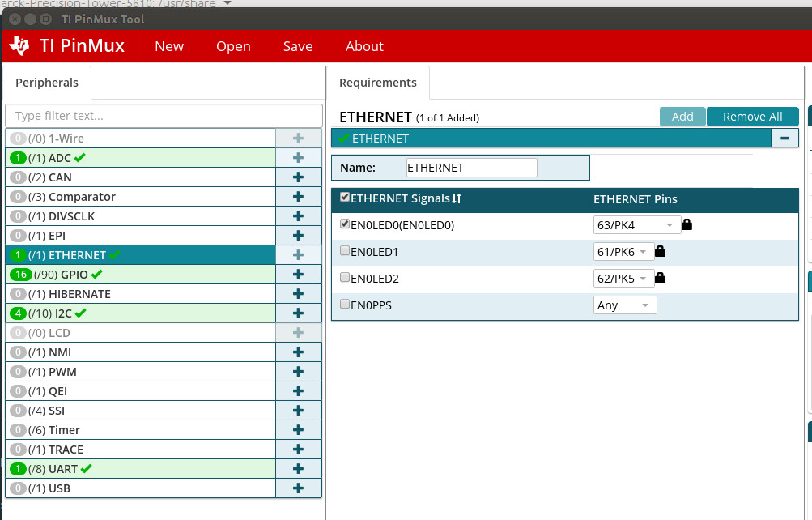The height and width of the screenshot is (520, 812).
Task: Collapse the ETHERNET requirement with minus button
Action: point(784,139)
